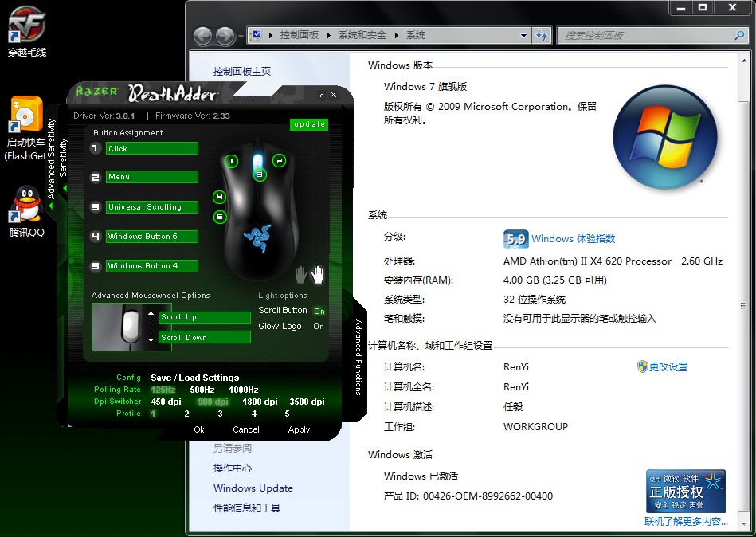Screen dimensions: 756x537
Task: Click scroll wheel marker 3 on mouse diagram
Action: tap(260, 174)
